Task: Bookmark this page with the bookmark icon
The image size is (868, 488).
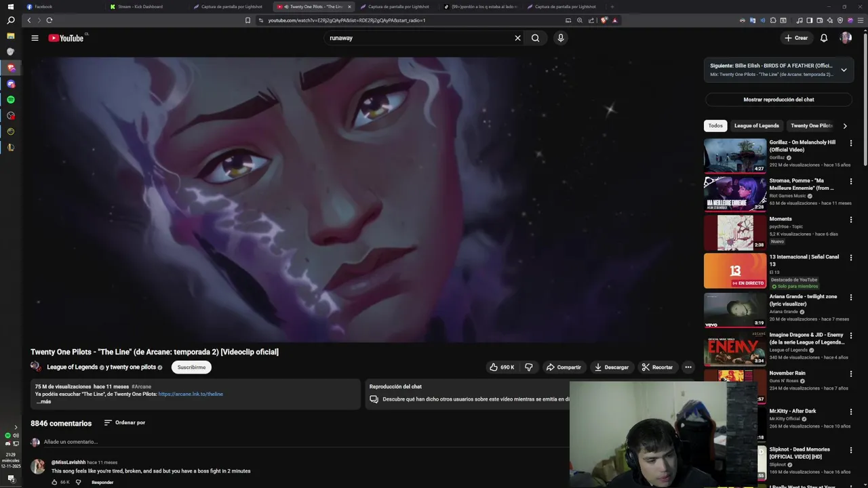Action: coord(248,20)
